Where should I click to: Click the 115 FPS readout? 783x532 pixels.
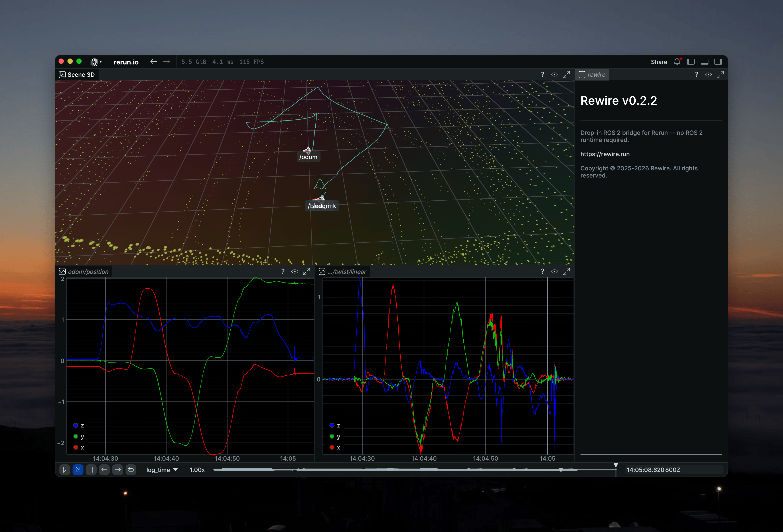tap(252, 62)
